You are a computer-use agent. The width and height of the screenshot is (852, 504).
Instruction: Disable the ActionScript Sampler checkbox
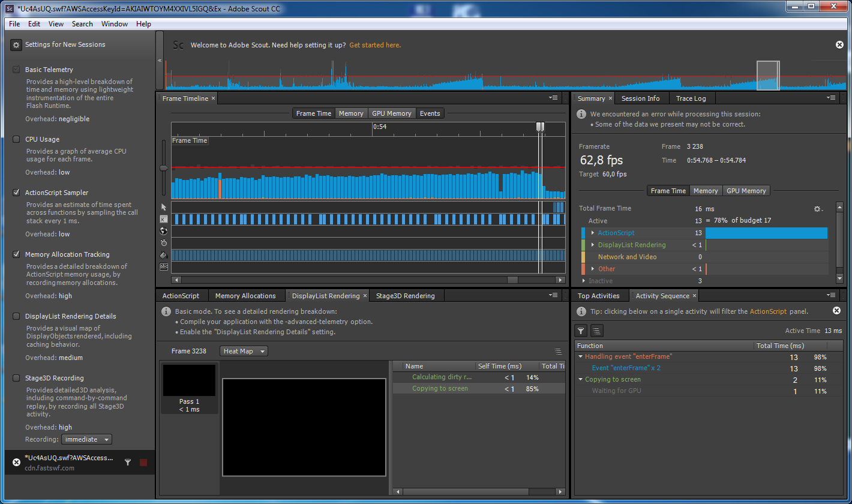(x=16, y=193)
